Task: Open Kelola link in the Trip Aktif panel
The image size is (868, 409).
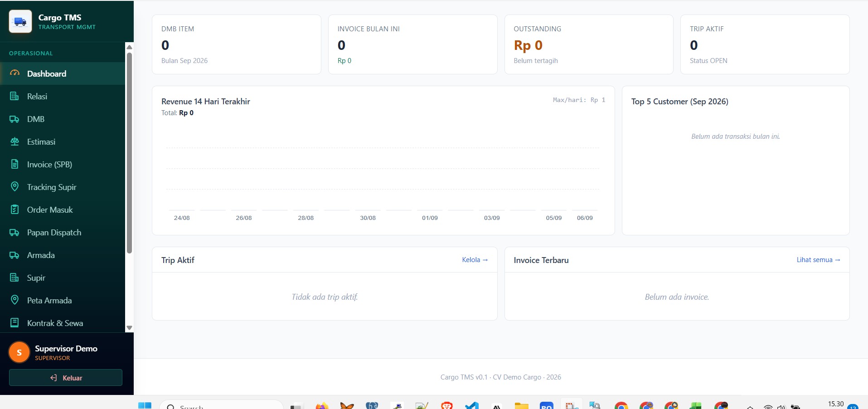Action: (475, 260)
